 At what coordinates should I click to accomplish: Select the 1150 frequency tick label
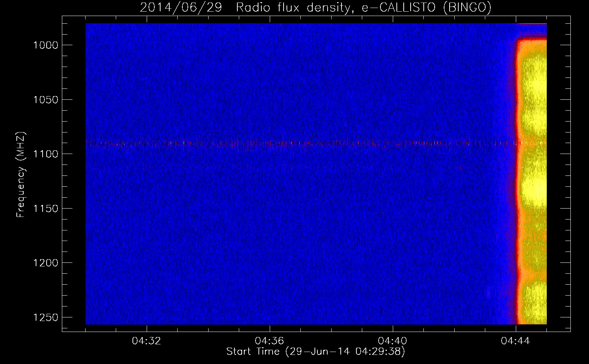tap(46, 209)
